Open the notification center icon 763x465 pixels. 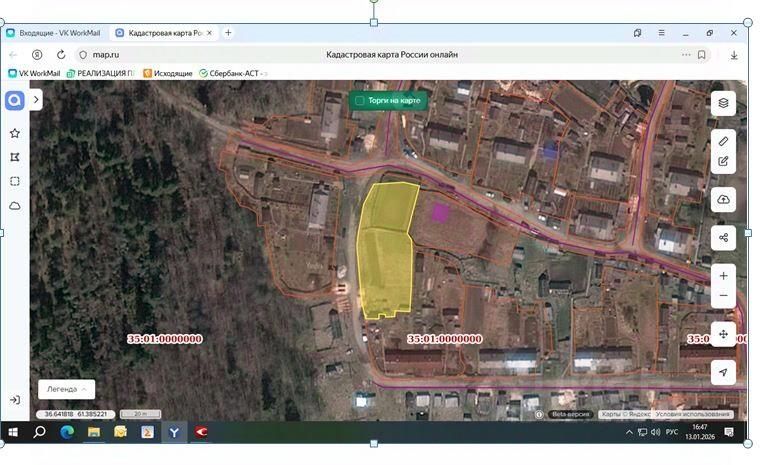[729, 432]
